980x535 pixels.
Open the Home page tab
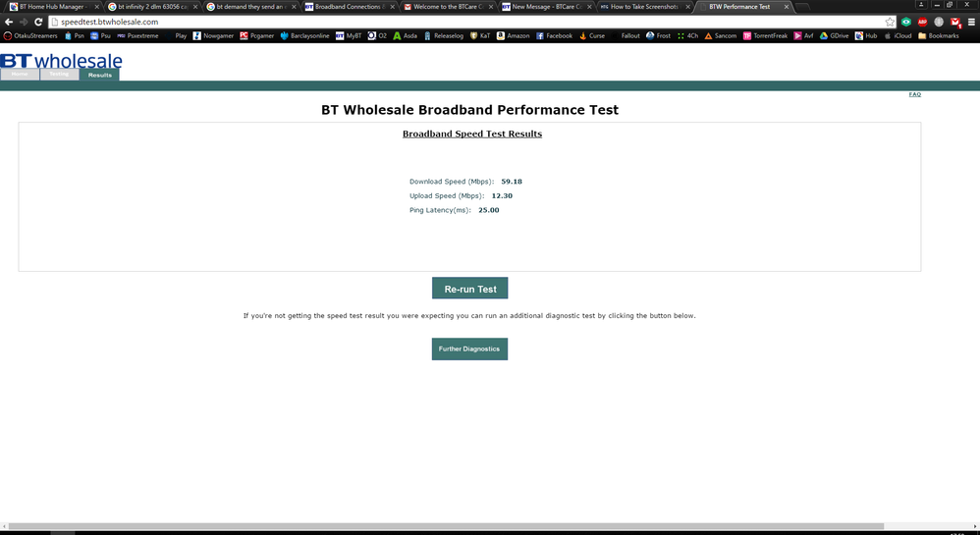click(20, 75)
